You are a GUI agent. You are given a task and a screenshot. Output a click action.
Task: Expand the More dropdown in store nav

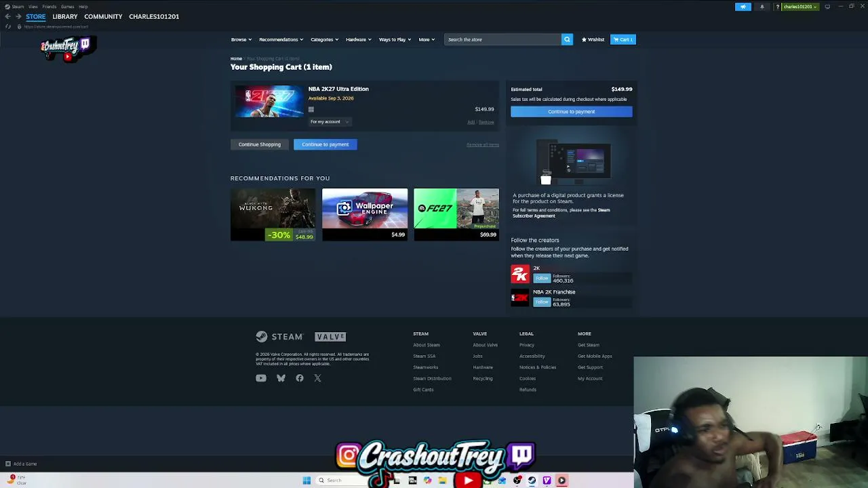tap(427, 39)
